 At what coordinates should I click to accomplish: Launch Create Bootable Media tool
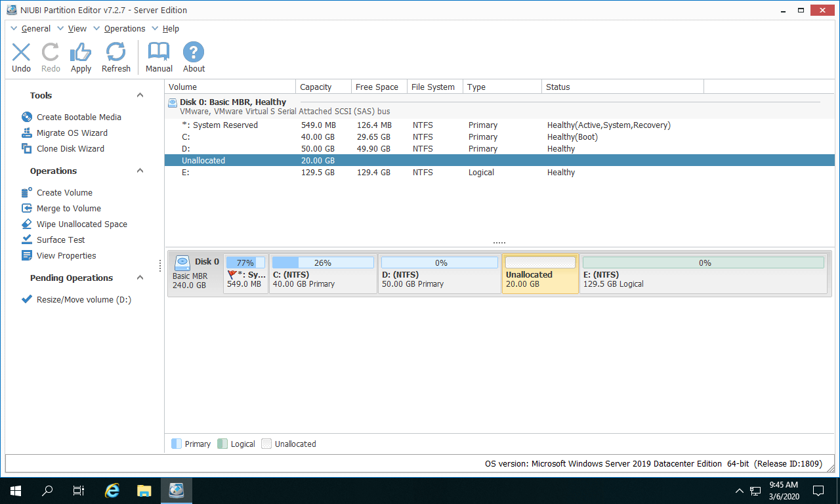tap(79, 117)
